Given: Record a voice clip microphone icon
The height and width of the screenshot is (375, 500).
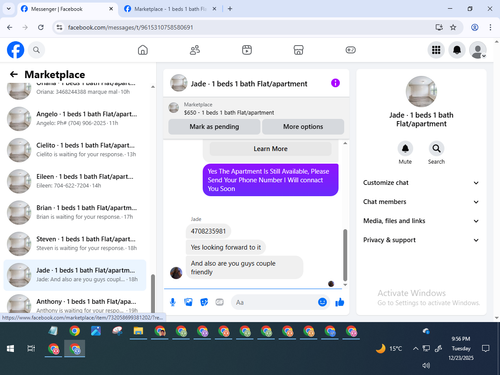Looking at the screenshot, I should (x=173, y=302).
